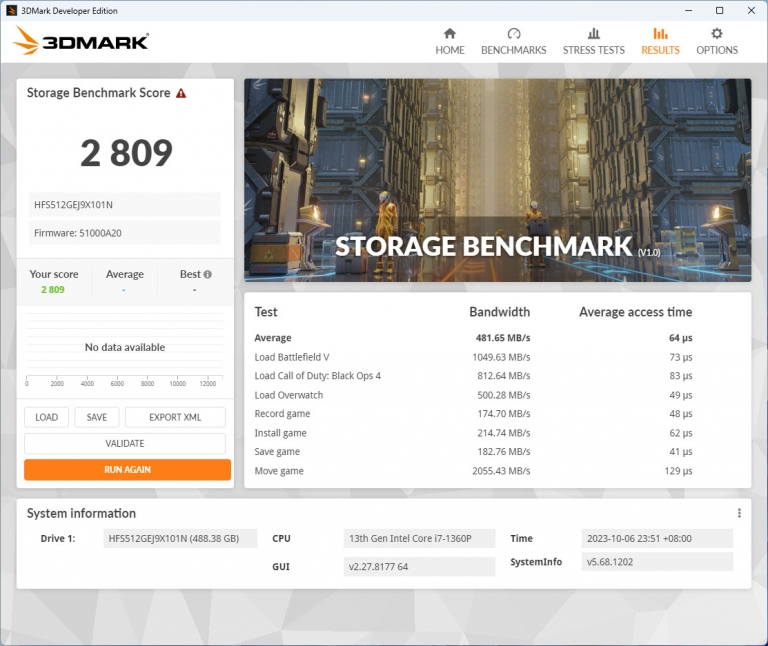Click the Load Battlefield V row
The height and width of the screenshot is (646, 768).
[x=473, y=357]
